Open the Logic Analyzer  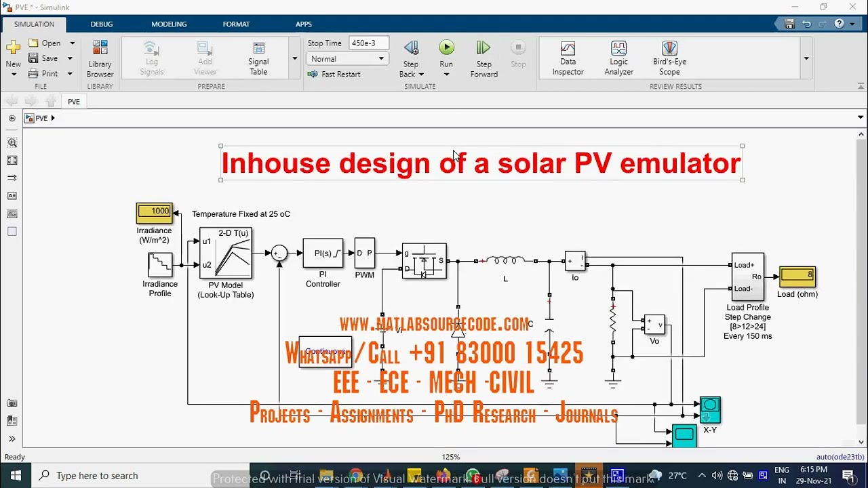[618, 58]
